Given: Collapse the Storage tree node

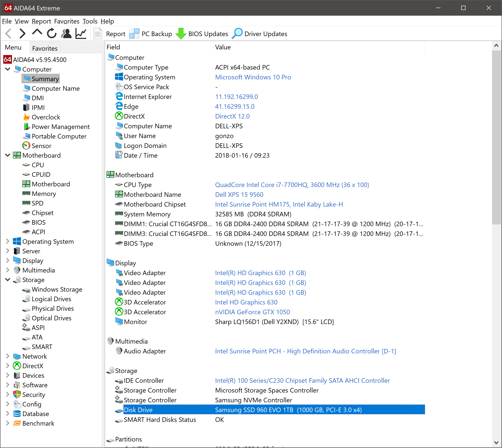Looking at the screenshot, I should click(x=8, y=280).
